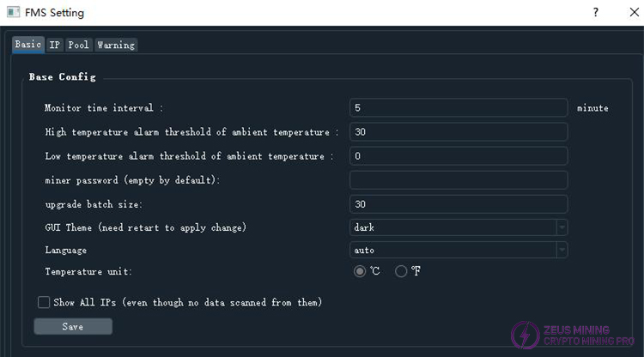Select the upgrade batch size field

[459, 204]
